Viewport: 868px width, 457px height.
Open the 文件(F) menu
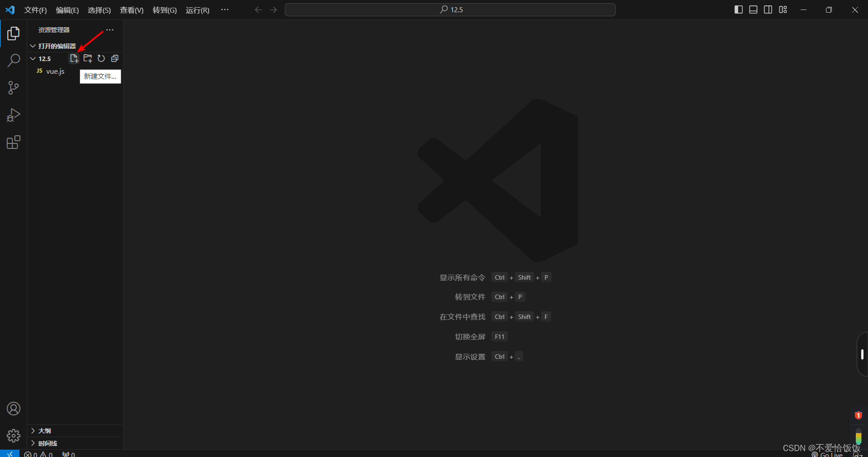[35, 10]
